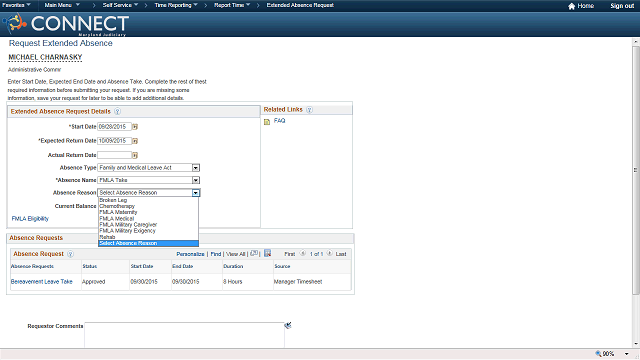
Task: Click the Approved status cell
Action: (x=93, y=282)
